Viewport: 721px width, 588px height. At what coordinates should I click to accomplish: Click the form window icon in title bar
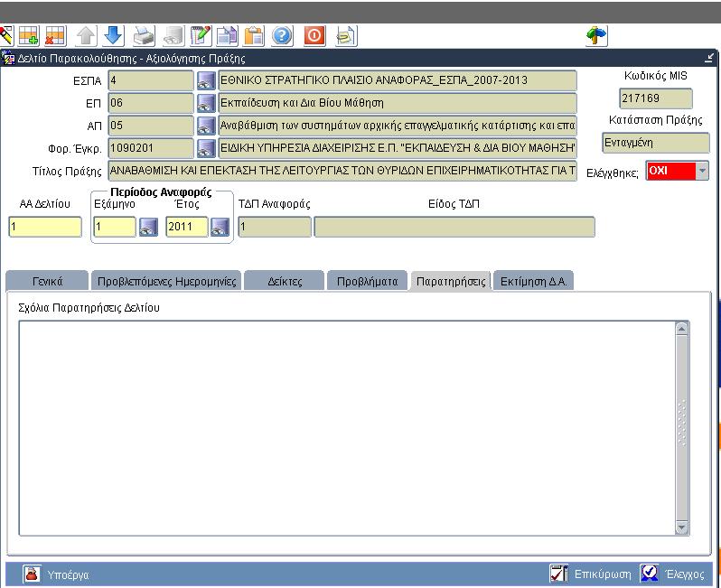(8, 59)
